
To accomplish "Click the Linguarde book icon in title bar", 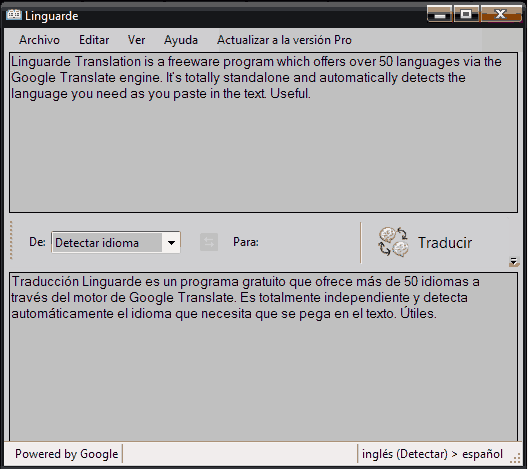I will click(x=14, y=15).
